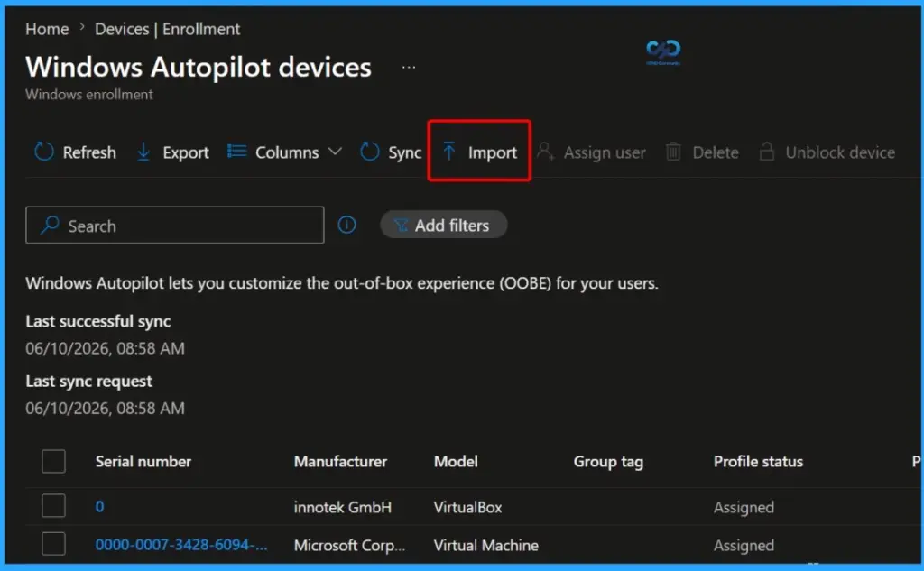Click the Unblock device lock icon
This screenshot has width=924, height=571.
point(766,152)
